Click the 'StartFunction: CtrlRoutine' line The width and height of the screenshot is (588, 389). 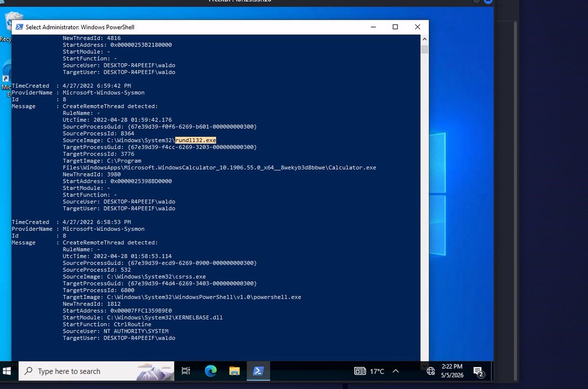coord(107,324)
